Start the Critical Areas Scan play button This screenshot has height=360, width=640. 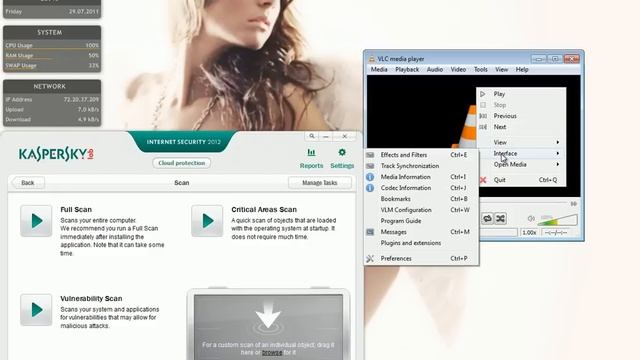pos(207,221)
